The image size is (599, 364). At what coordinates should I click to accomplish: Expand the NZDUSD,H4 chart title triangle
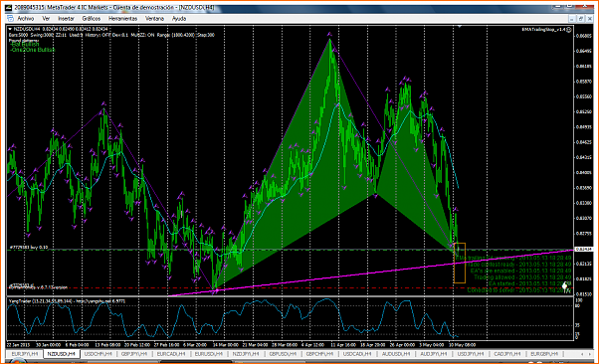point(10,29)
